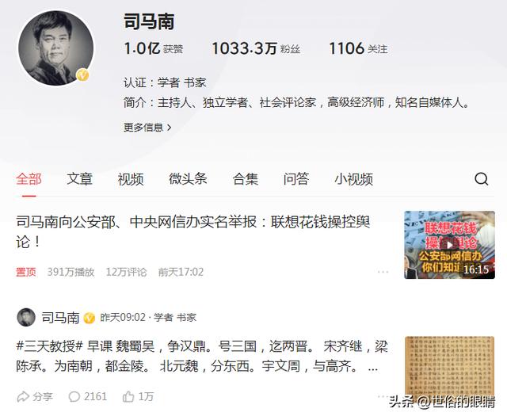Select the 微头条 tab

click(x=188, y=179)
